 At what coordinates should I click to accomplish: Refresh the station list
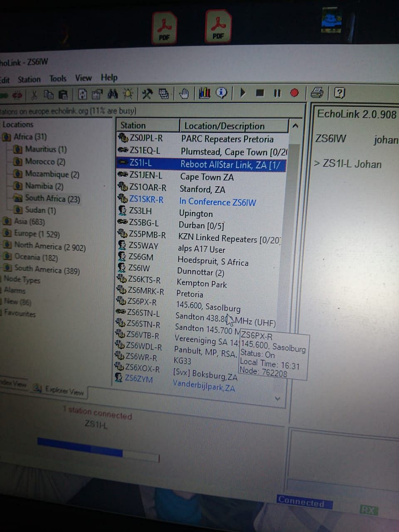click(83, 94)
